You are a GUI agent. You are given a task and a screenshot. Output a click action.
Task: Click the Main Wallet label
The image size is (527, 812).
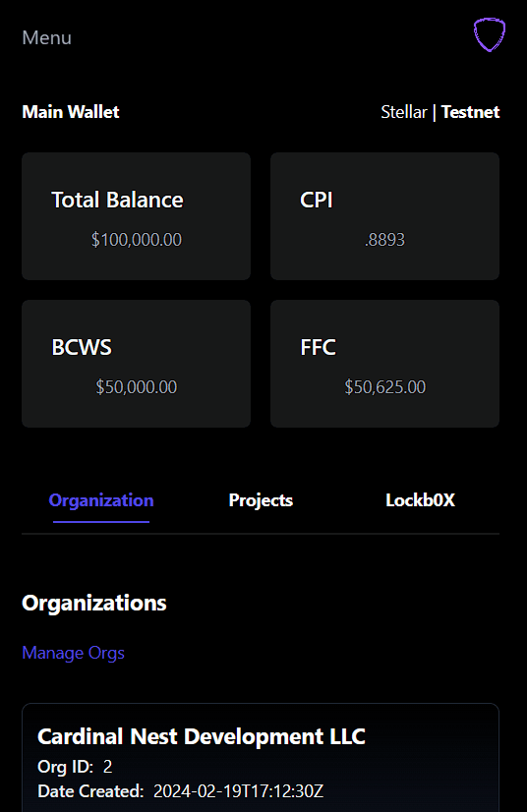(x=71, y=112)
